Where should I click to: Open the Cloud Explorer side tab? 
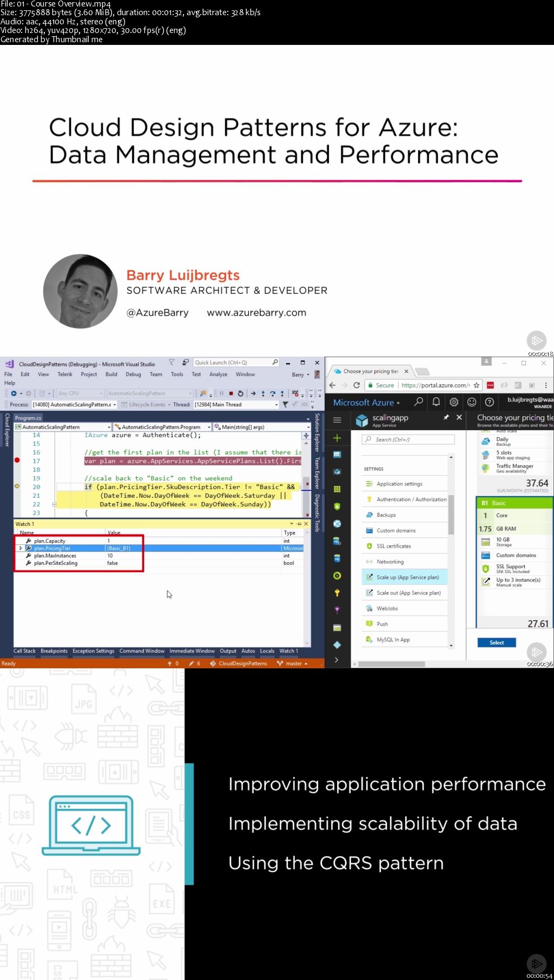click(x=7, y=430)
